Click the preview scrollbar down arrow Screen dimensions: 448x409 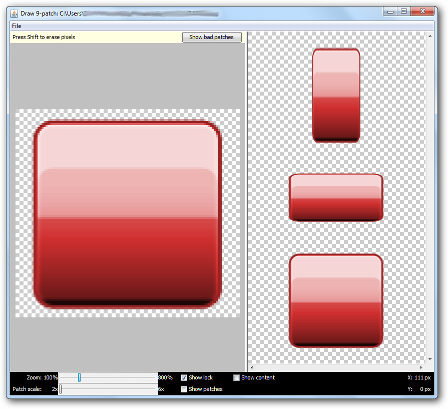pyautogui.click(x=430, y=359)
